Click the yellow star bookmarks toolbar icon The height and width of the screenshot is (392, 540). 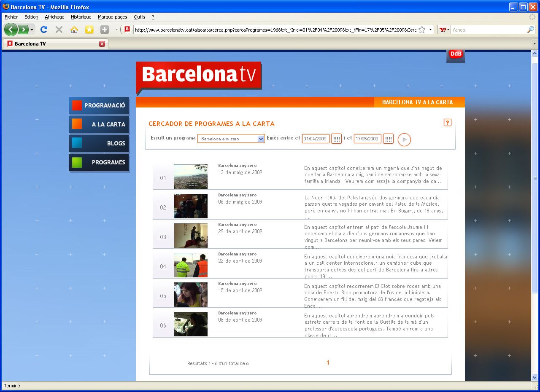click(x=89, y=30)
